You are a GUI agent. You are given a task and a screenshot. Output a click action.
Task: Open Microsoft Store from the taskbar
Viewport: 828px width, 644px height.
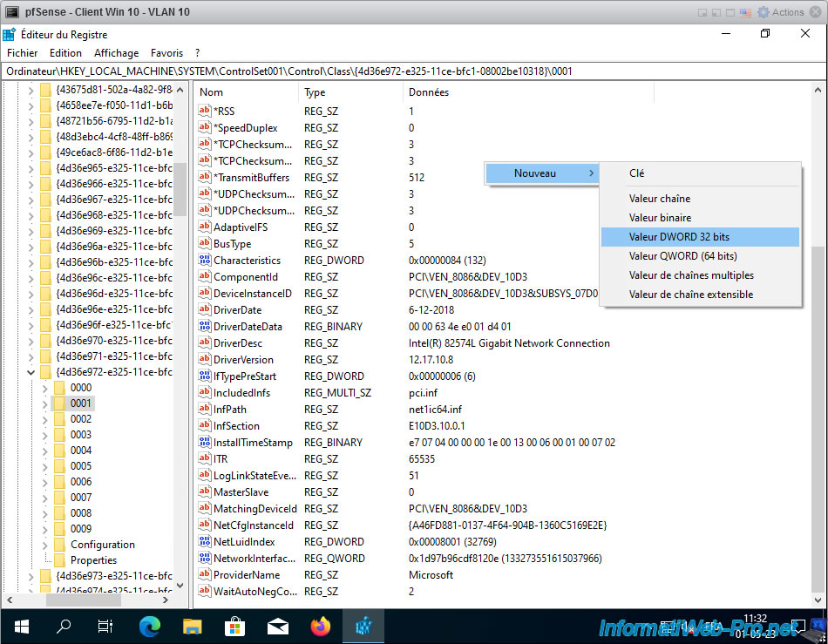[235, 627]
